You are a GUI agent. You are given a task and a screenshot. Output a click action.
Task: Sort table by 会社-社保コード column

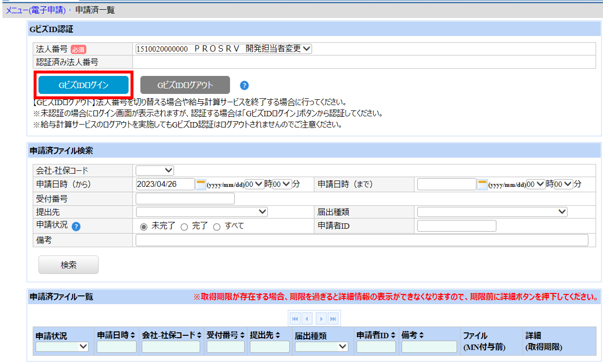[199, 335]
